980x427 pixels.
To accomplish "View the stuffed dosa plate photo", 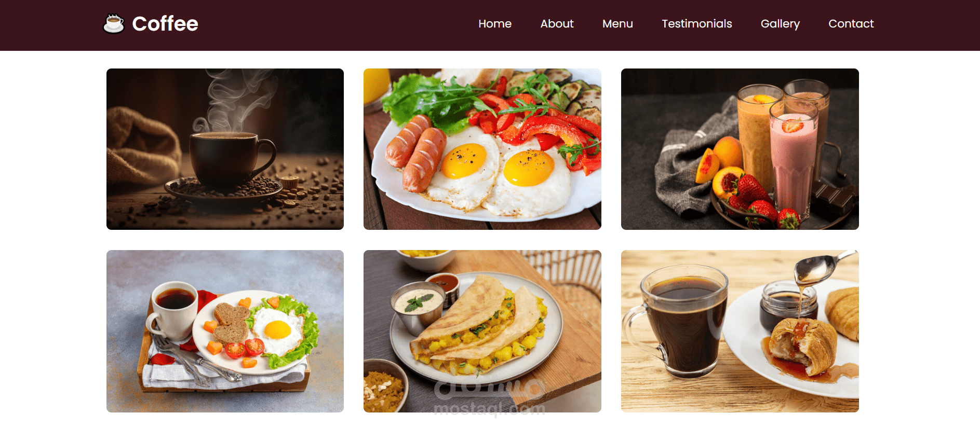I will pyautogui.click(x=482, y=331).
